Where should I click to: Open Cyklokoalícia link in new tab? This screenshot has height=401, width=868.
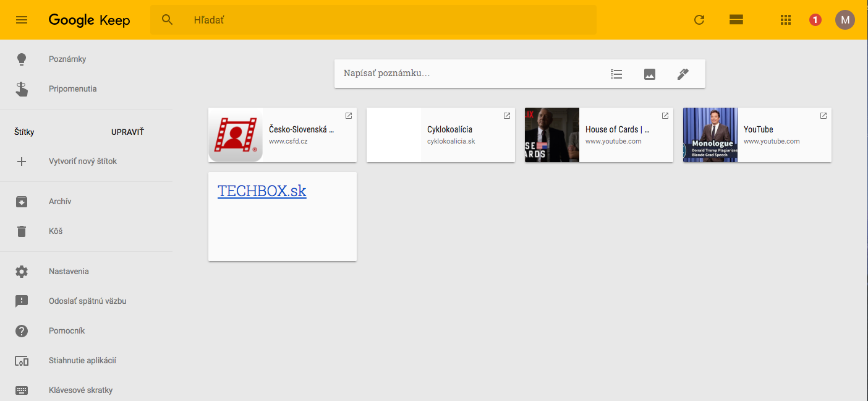pos(507,116)
